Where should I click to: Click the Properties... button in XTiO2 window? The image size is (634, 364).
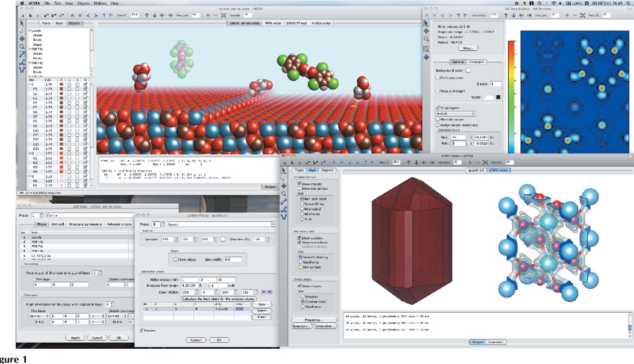point(314,320)
